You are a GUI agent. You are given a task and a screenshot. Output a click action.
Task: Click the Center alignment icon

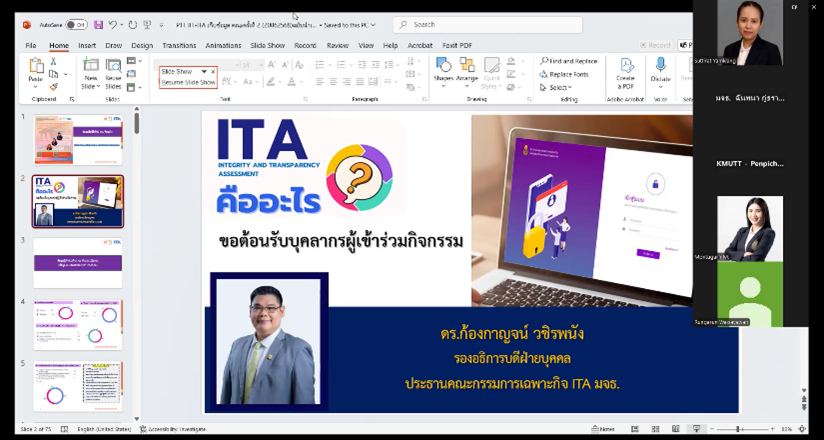coord(333,81)
